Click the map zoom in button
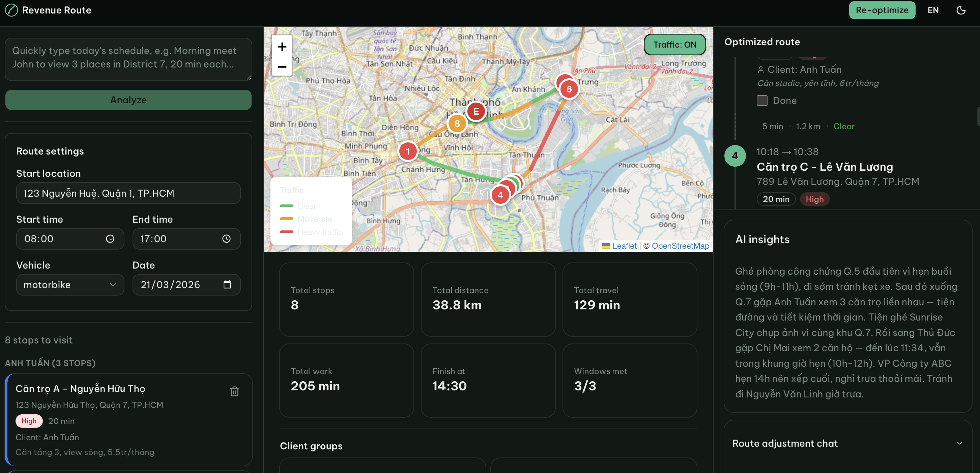980x473 pixels. pos(282,47)
